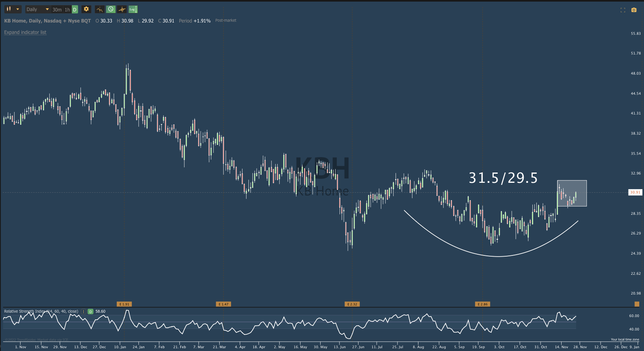Click the high value 30.98
This screenshot has width=644, height=351.
[127, 21]
